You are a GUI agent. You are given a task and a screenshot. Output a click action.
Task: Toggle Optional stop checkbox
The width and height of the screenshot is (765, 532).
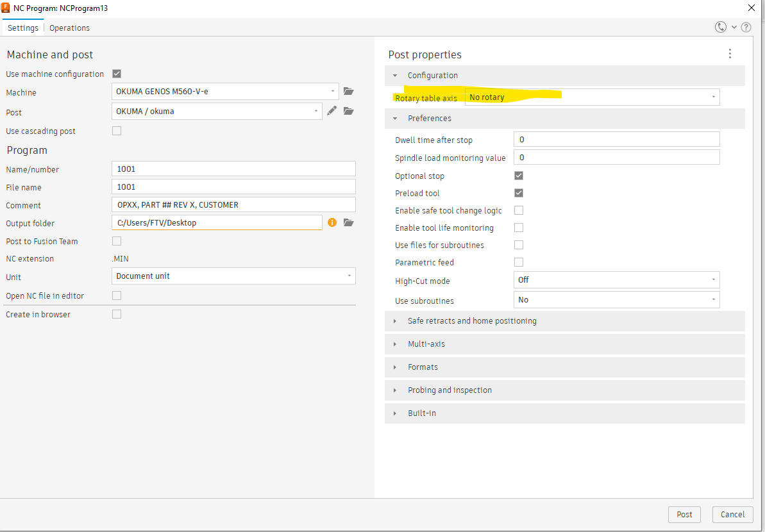(x=519, y=176)
